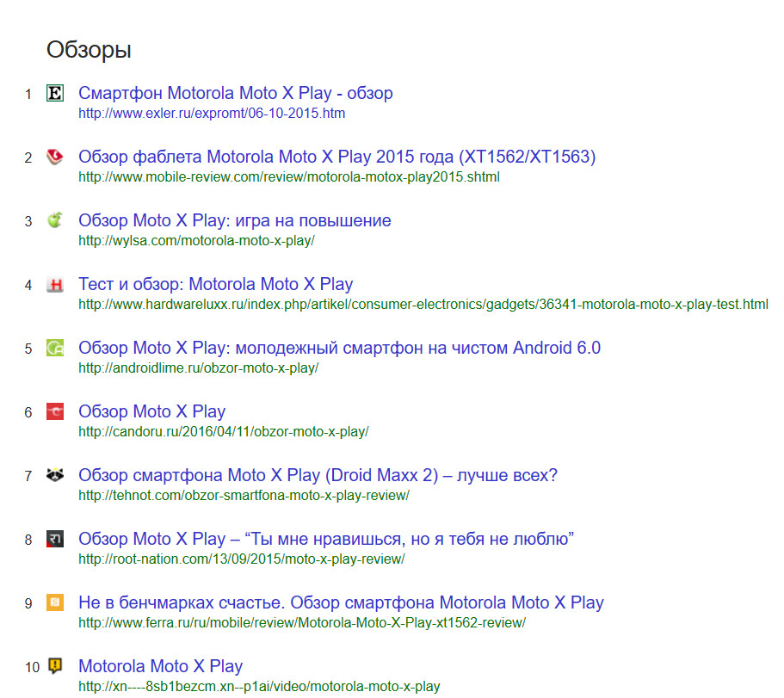The height and width of the screenshot is (698, 784).
Task: Click the red Candoru favicon in result 6
Action: (55, 412)
